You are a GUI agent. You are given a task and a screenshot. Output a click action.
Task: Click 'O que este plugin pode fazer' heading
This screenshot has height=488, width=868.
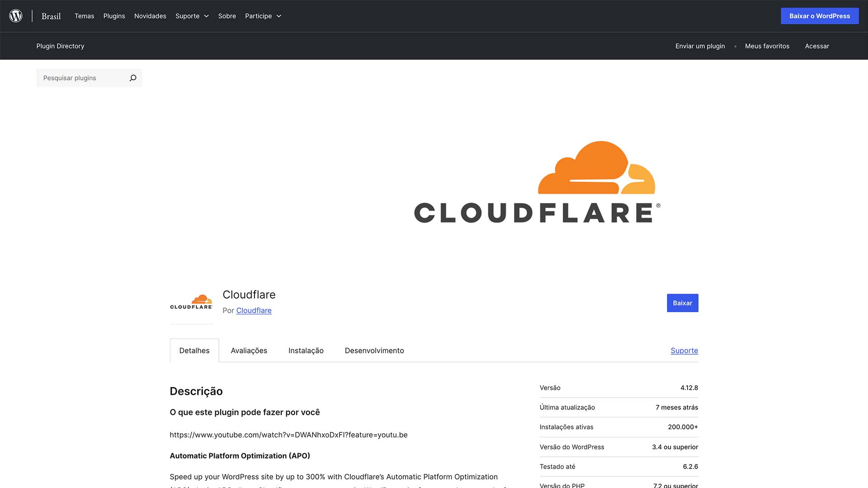tap(245, 412)
